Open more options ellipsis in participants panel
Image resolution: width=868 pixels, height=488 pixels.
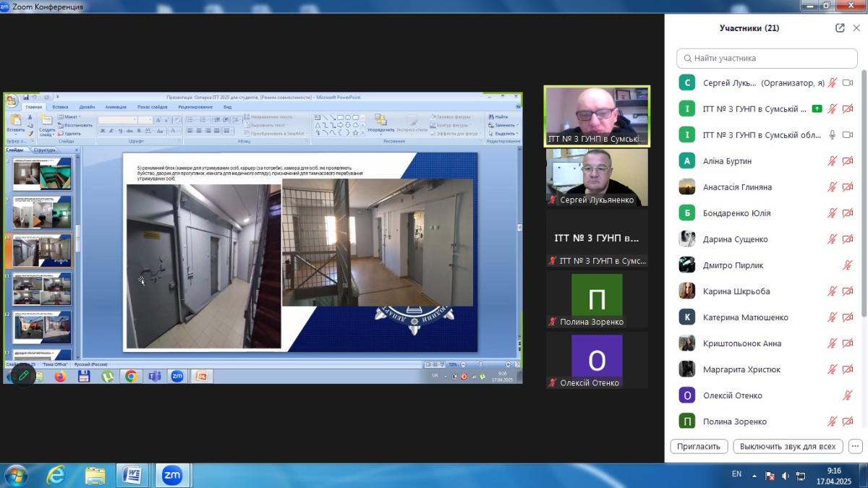click(855, 446)
